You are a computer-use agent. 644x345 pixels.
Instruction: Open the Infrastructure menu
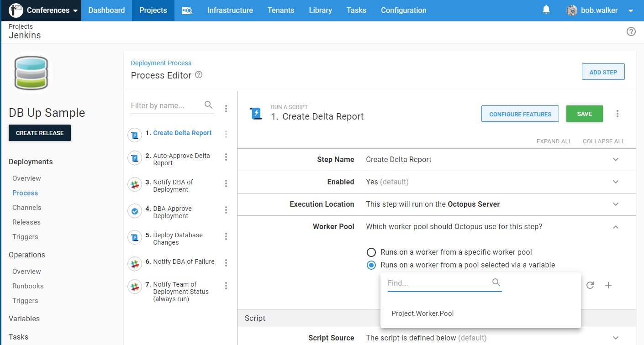[230, 10]
